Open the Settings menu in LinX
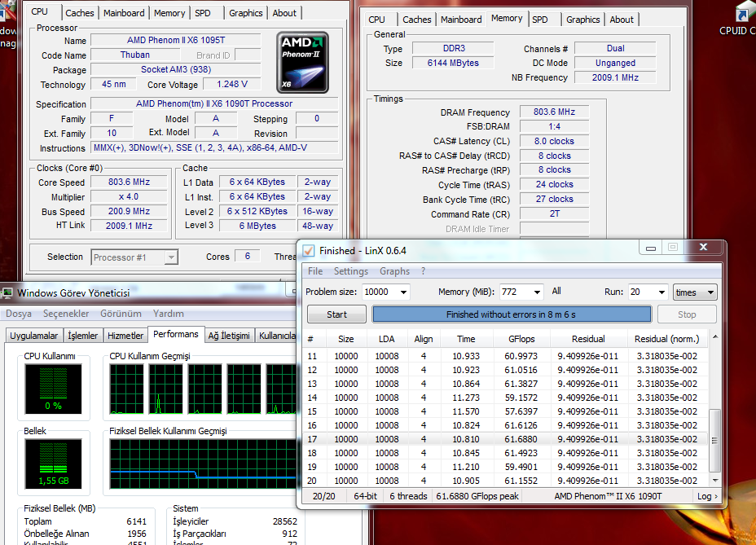The height and width of the screenshot is (545, 756). (x=350, y=271)
